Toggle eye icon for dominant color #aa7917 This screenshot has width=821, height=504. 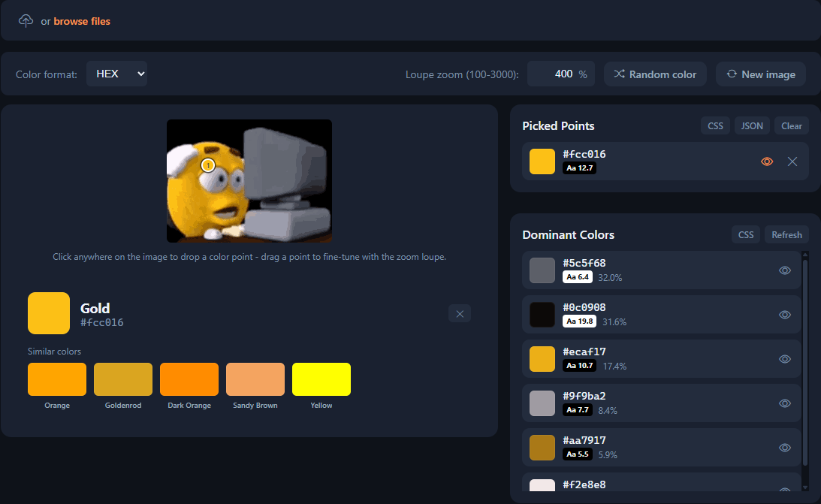coord(784,448)
